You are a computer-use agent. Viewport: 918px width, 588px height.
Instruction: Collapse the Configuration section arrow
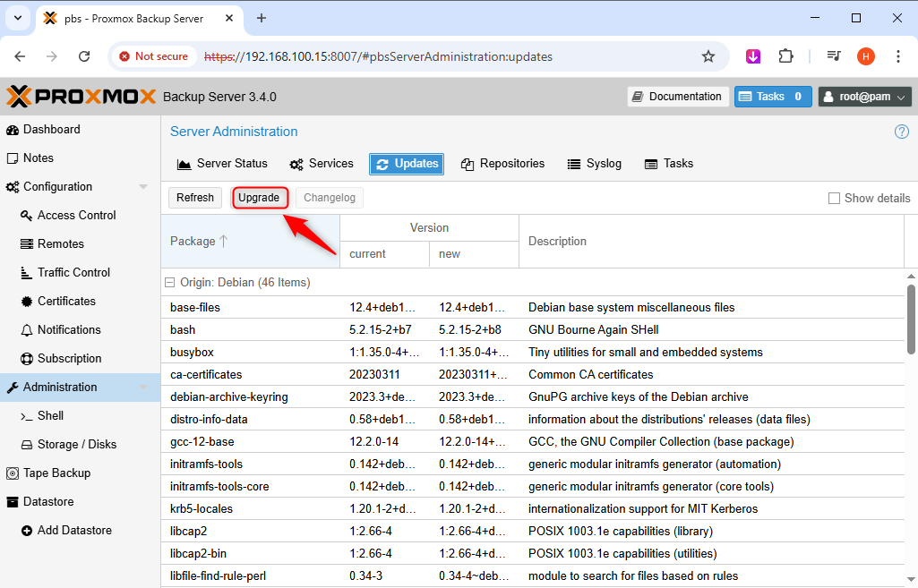143,187
